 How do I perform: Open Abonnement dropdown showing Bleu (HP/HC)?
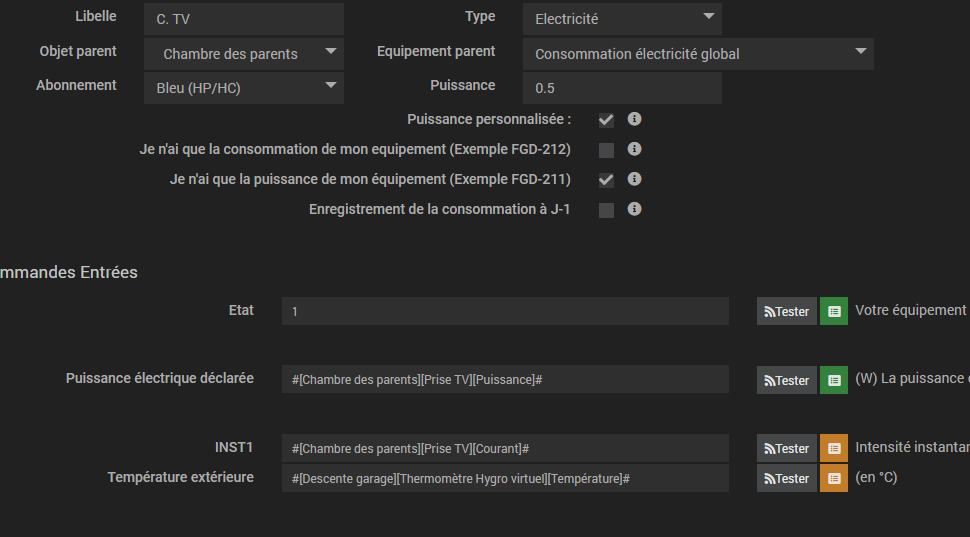pyautogui.click(x=244, y=88)
